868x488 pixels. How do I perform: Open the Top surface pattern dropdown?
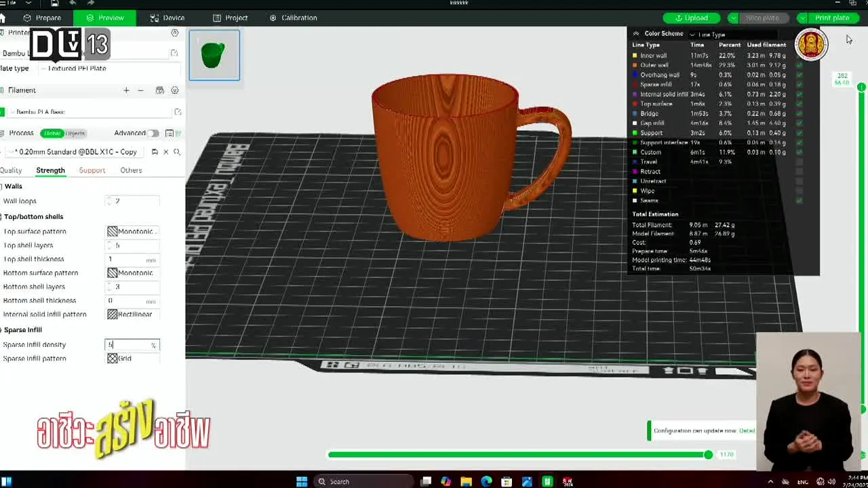[133, 231]
